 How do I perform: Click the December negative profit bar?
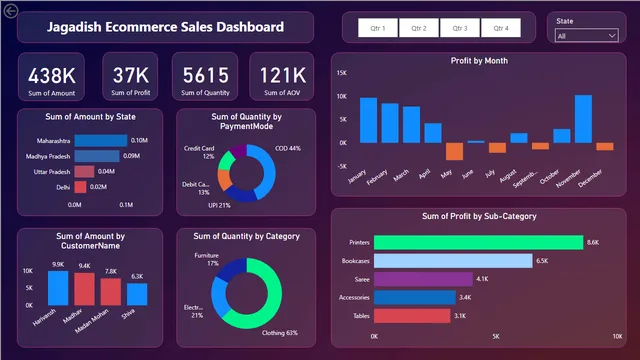[x=605, y=147]
